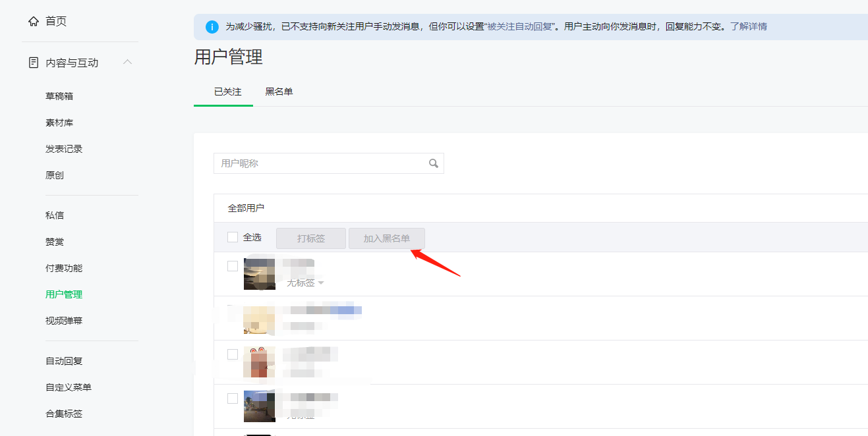Open 自动回复 in the sidebar
Image resolution: width=868 pixels, height=436 pixels.
[64, 361]
